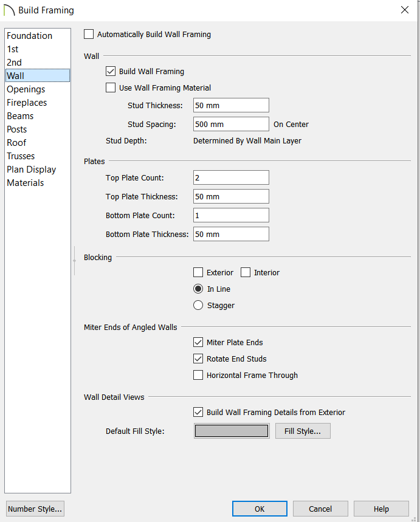
Task: Toggle Build Wall Framing Details from Exterior
Action: (198, 412)
